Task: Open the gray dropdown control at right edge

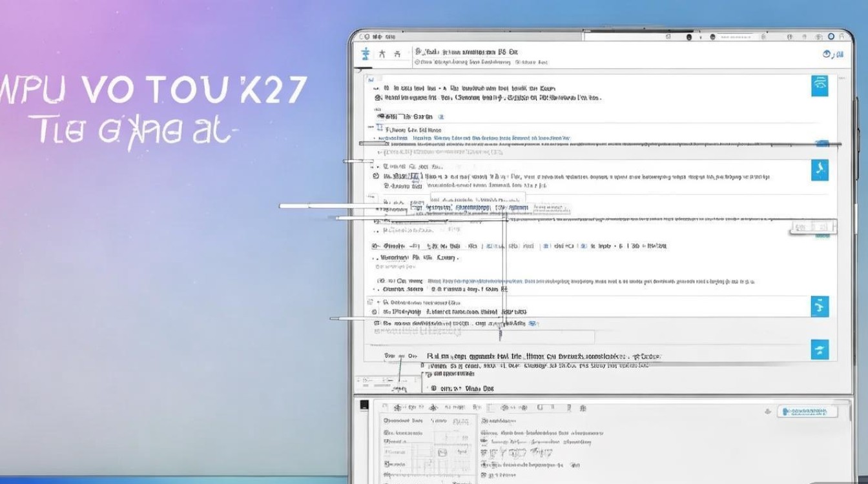Action: 814,227
